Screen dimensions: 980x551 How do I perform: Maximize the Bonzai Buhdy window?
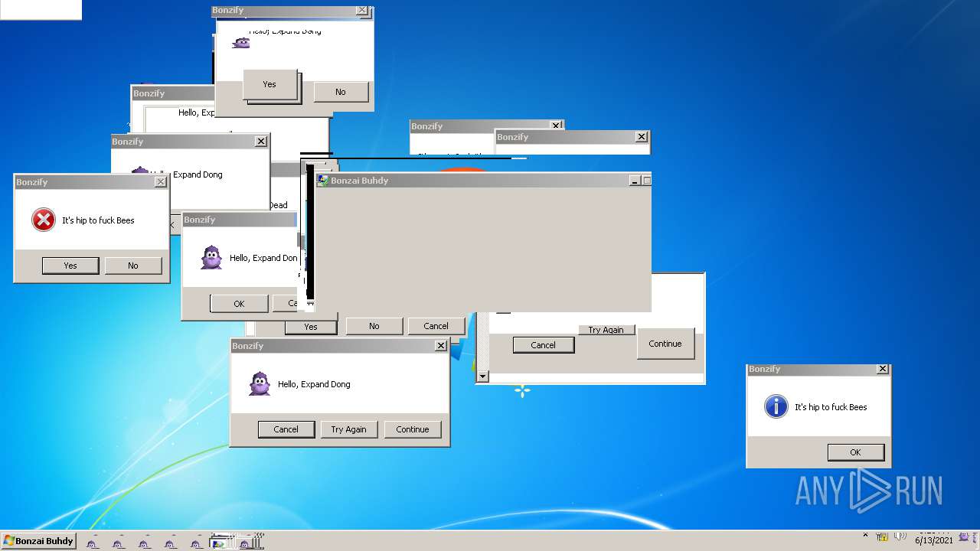point(646,181)
